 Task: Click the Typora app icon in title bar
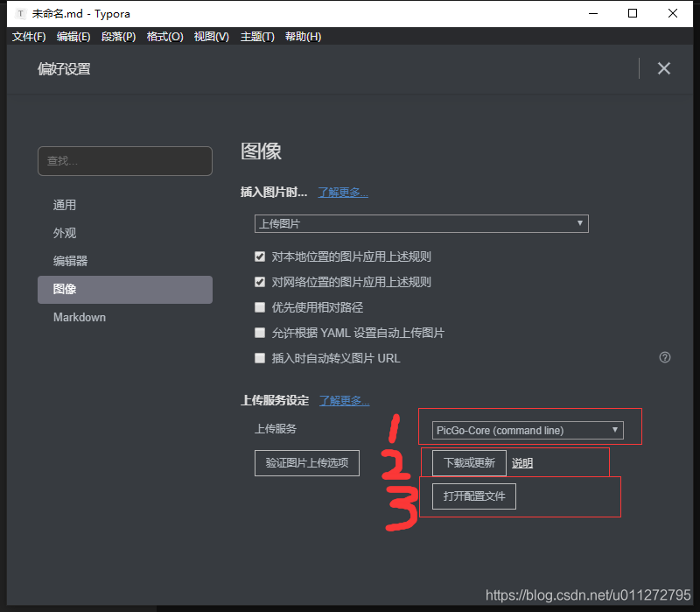20,14
